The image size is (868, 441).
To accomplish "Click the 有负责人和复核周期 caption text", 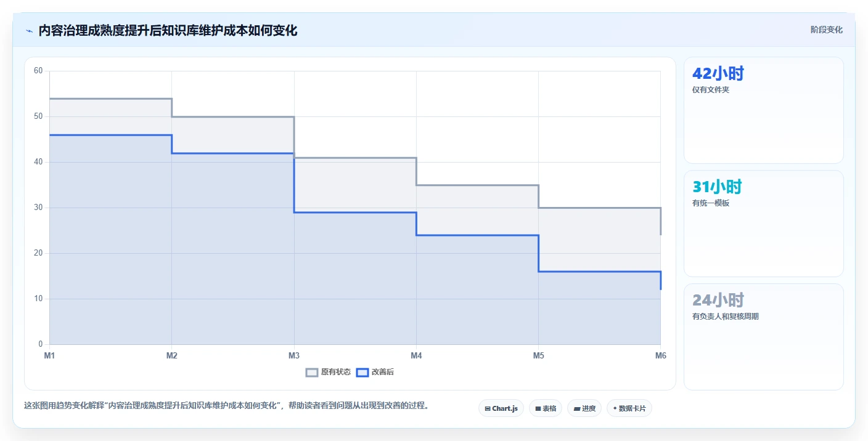I will 726,317.
